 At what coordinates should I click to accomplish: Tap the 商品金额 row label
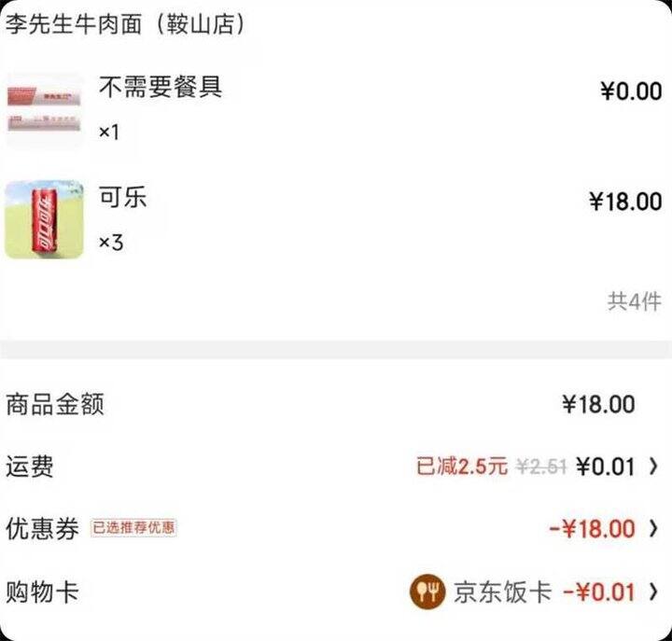pos(55,404)
